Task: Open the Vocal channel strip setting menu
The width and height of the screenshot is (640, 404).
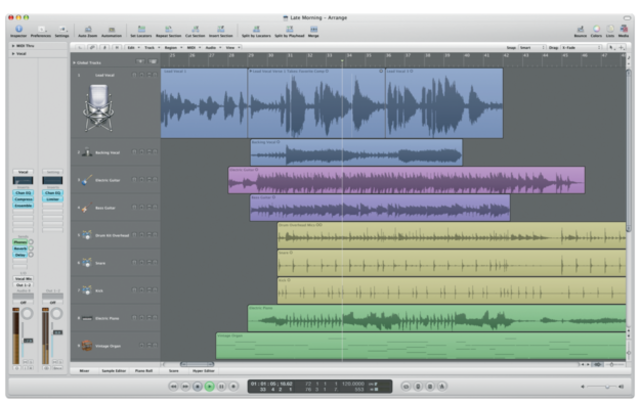Action: [23, 172]
